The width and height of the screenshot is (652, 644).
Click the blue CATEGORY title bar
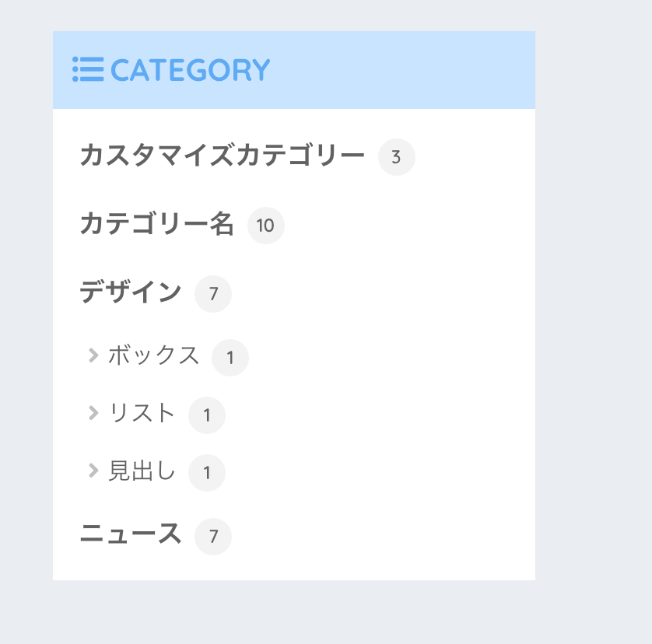tap(389, 68)
